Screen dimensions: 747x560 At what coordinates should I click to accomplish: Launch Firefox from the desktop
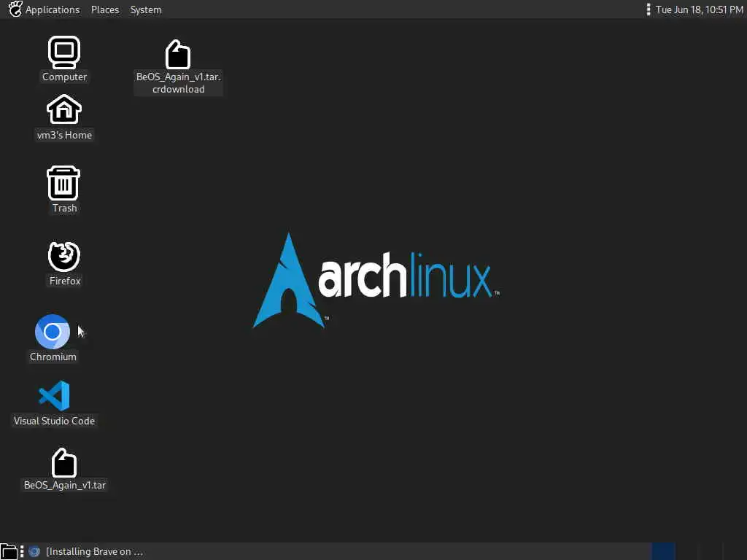click(64, 256)
